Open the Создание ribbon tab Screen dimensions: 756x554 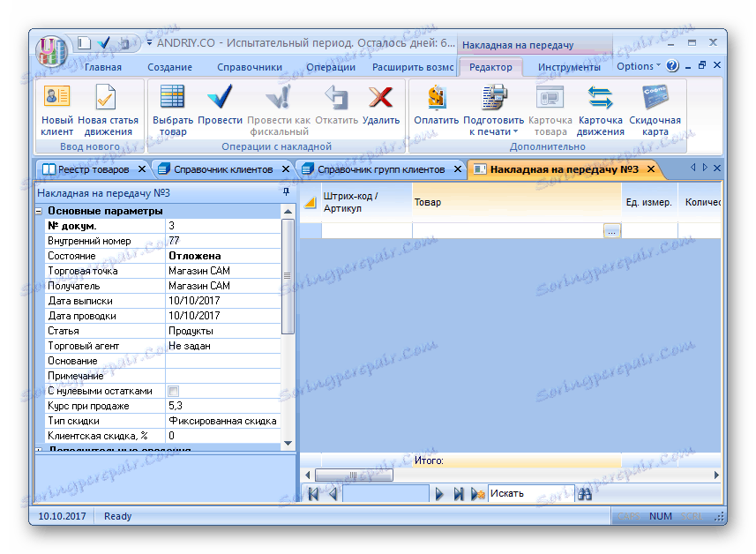169,67
